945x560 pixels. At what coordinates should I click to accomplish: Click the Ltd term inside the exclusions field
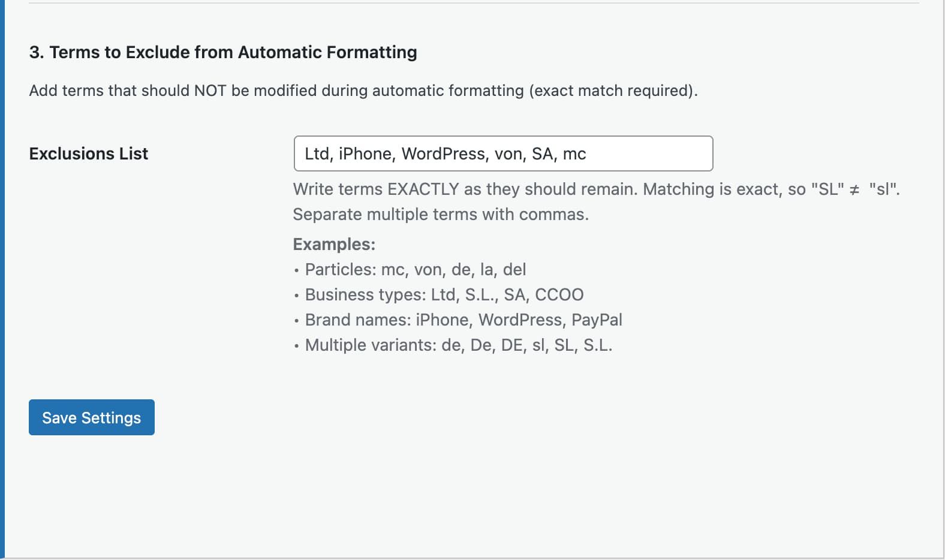point(317,153)
